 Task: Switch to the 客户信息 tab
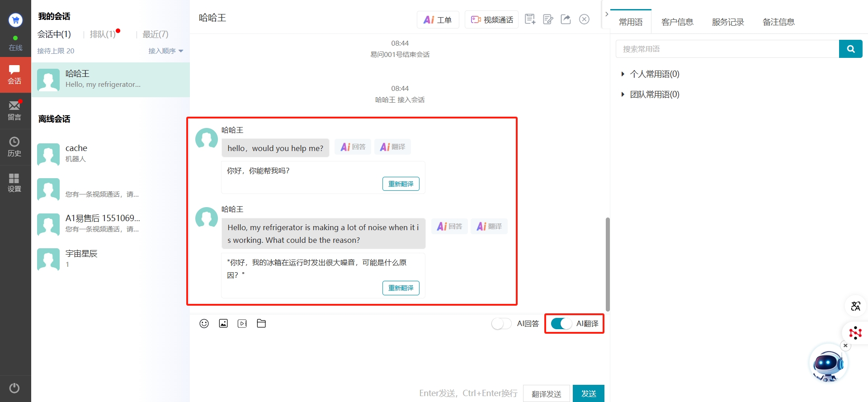tap(677, 22)
